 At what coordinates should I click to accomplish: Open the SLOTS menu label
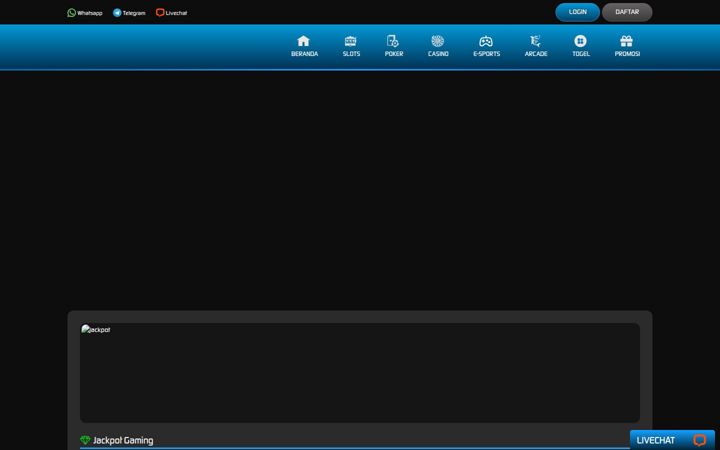(x=351, y=54)
